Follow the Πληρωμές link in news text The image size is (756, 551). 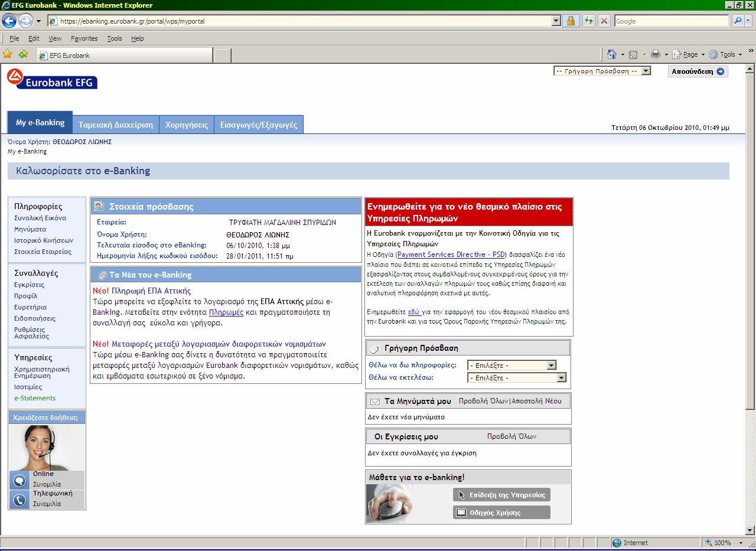point(226,312)
